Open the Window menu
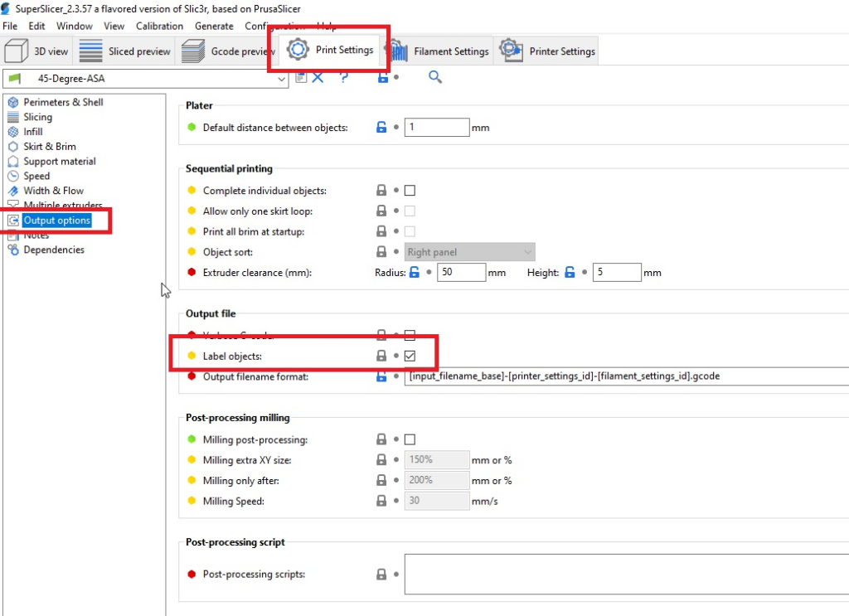849x616 pixels. 74,26
